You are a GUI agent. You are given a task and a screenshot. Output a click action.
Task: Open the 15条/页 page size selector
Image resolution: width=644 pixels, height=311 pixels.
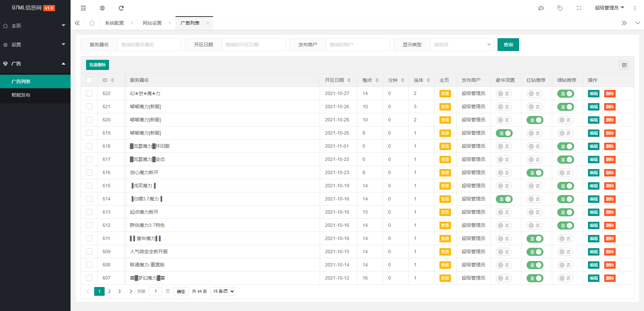[222, 291]
